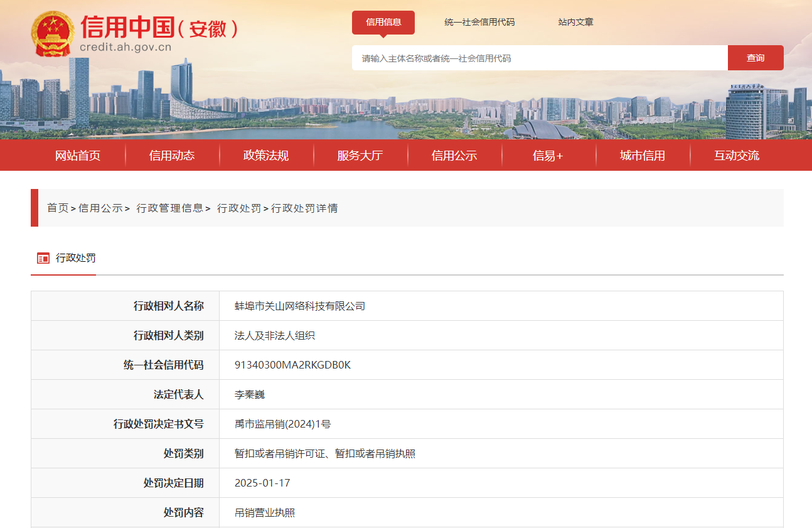Open the 信用公示 navigation menu
Viewport: 812px width, 528px height.
pyautogui.click(x=454, y=155)
